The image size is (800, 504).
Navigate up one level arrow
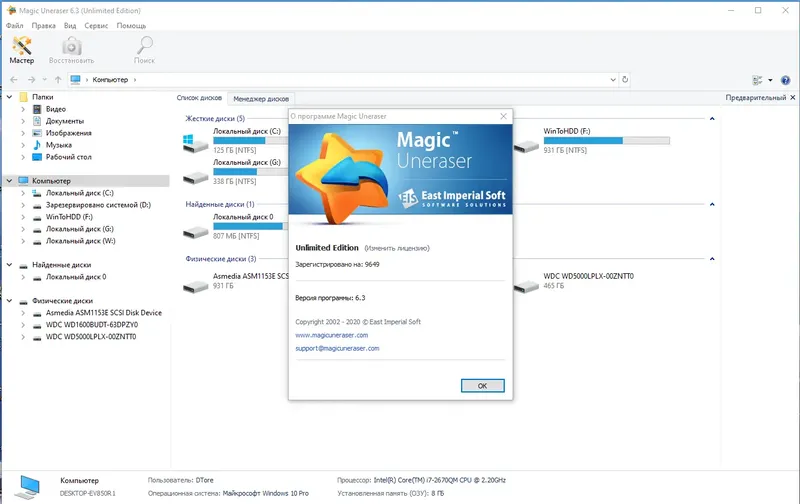(58, 80)
